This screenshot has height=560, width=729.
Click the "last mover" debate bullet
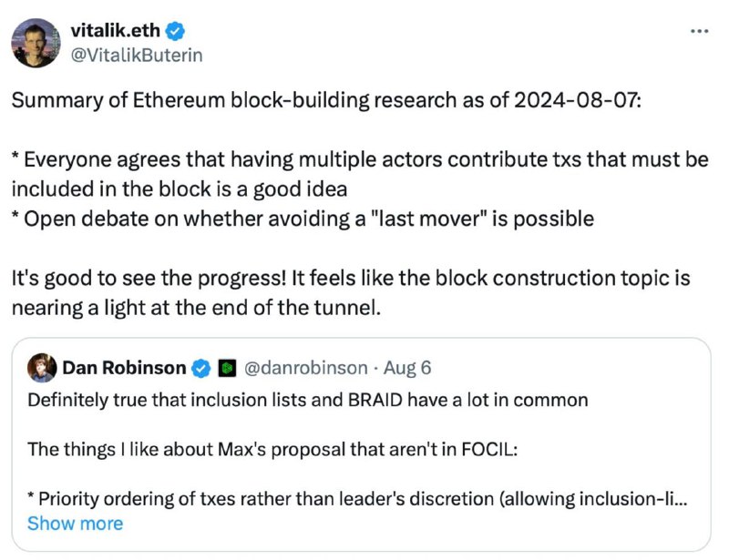(x=303, y=219)
